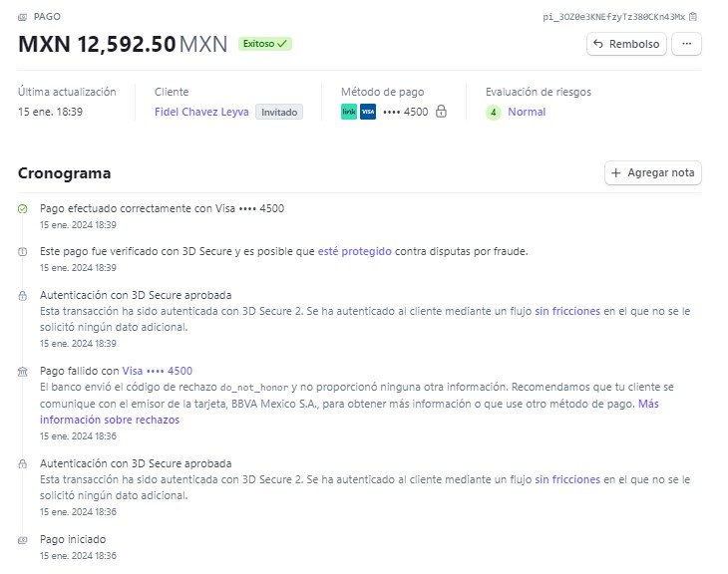Click the Link payment method icon

coord(348,112)
